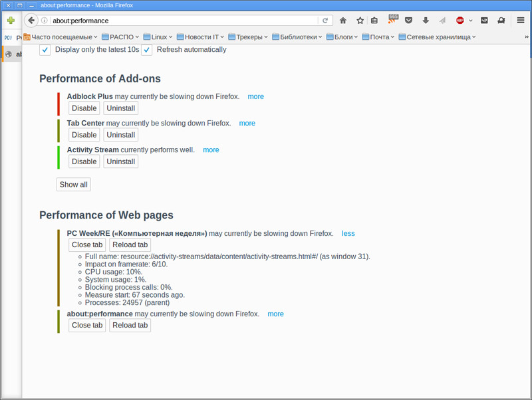The width and height of the screenshot is (532, 400).
Task: Click the 'Blocking process calls: 0%.' line
Action: pos(128,288)
